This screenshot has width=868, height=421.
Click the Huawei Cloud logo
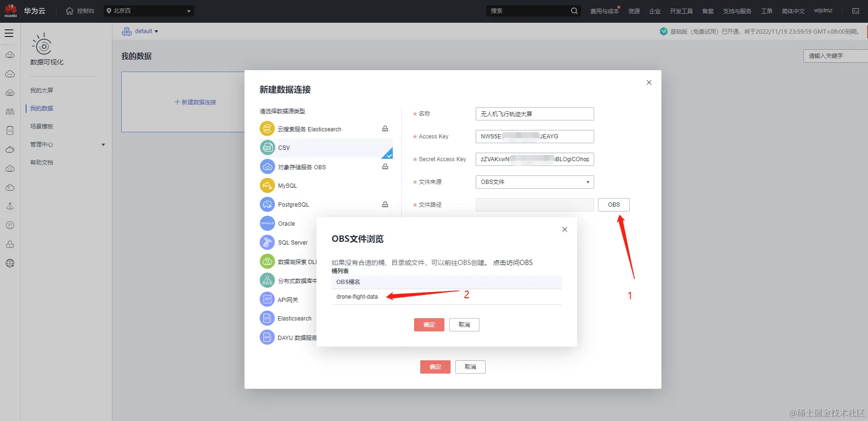click(x=10, y=11)
